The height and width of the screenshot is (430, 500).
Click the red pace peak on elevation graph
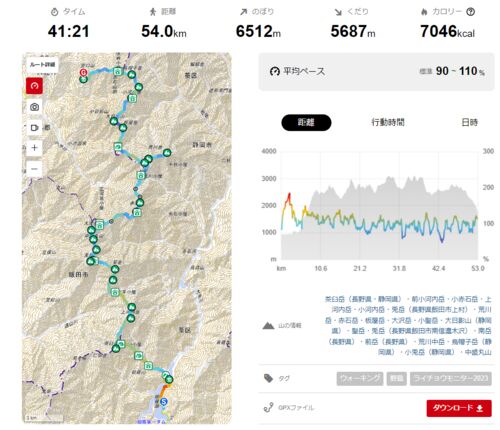289,194
